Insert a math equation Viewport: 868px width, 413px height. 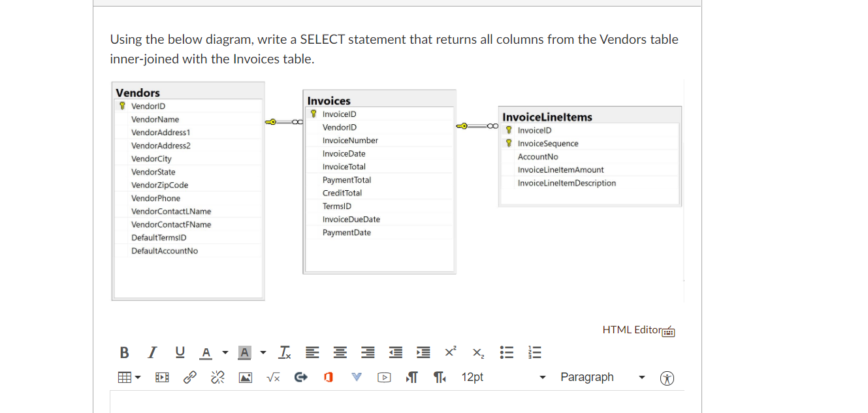point(274,377)
